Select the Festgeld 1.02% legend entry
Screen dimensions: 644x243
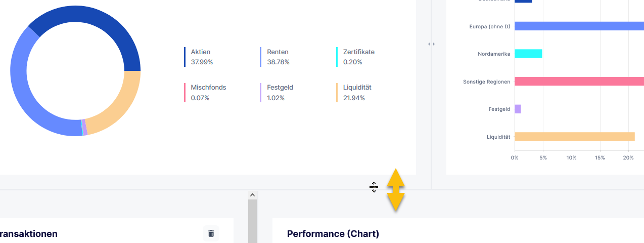[280, 92]
